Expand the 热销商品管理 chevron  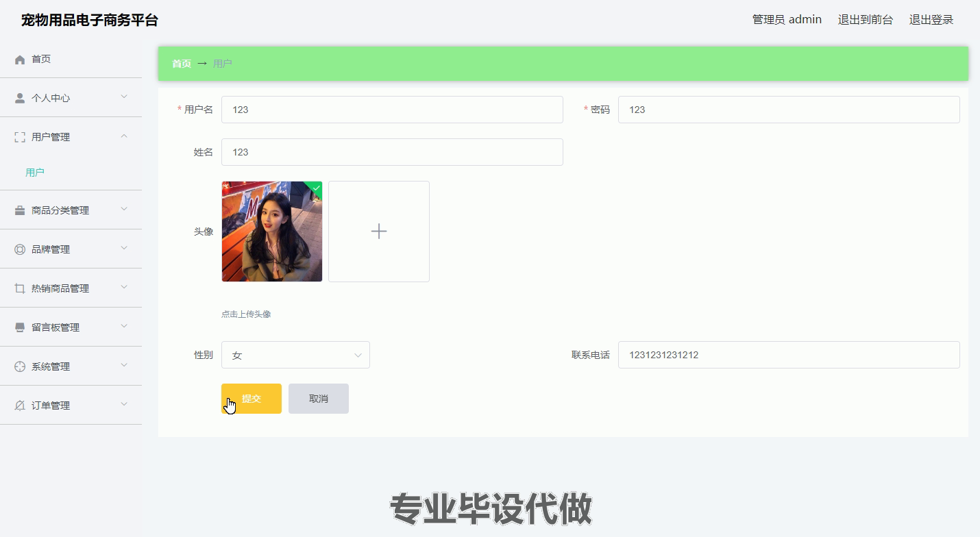pyautogui.click(x=124, y=287)
